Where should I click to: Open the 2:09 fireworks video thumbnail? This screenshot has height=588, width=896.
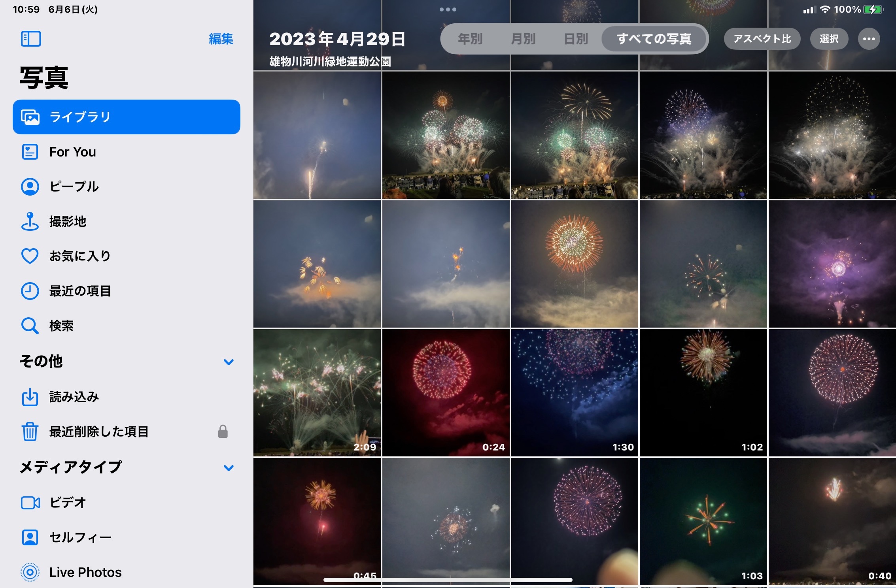tap(317, 392)
